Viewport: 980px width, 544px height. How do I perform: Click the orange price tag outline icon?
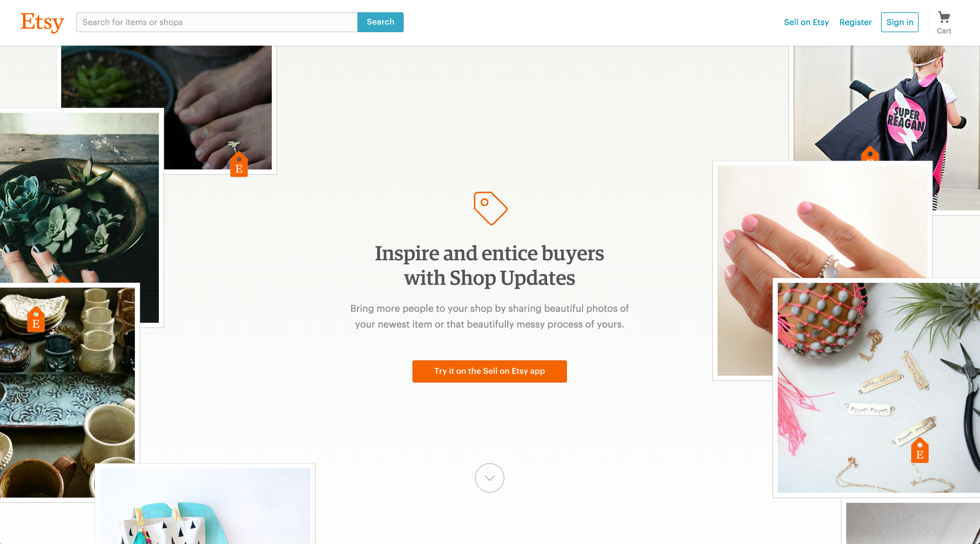point(490,208)
